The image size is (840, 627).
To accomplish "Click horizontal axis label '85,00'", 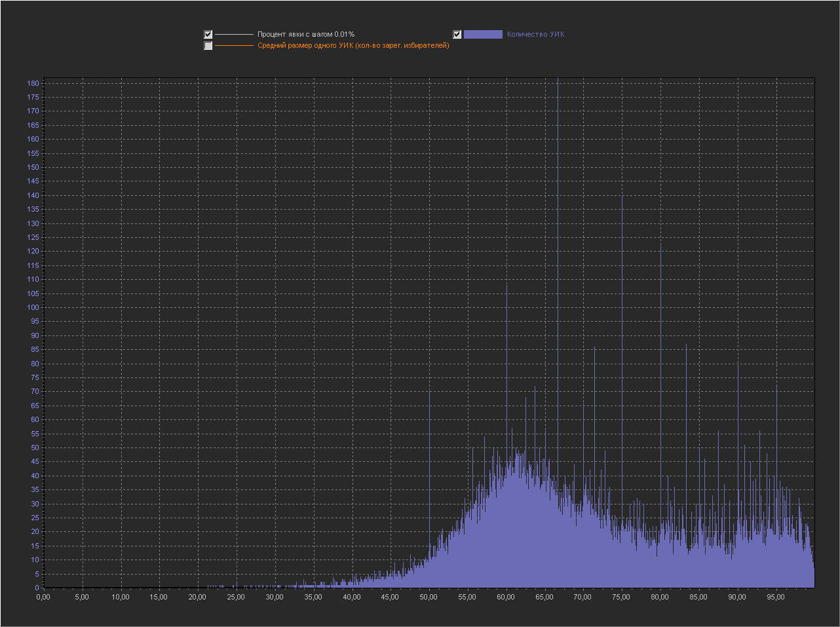I will click(x=698, y=597).
